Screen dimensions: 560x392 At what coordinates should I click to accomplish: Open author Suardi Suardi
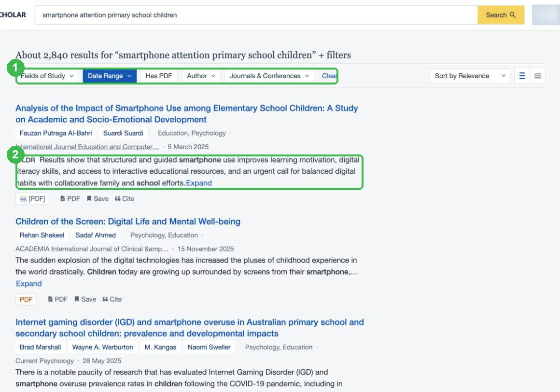(123, 133)
